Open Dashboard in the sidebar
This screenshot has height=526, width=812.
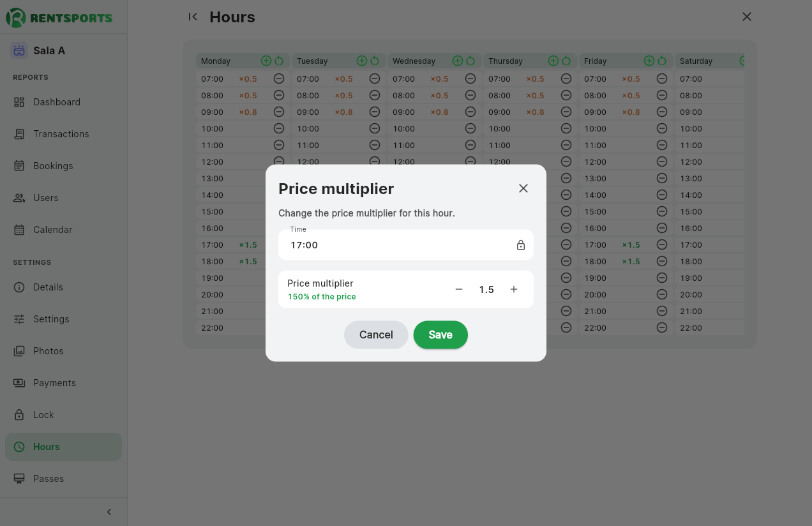coord(63,102)
